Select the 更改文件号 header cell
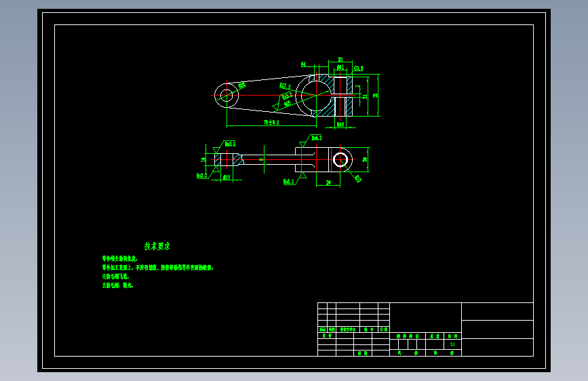Screen dimensions: 588x381 348,329
